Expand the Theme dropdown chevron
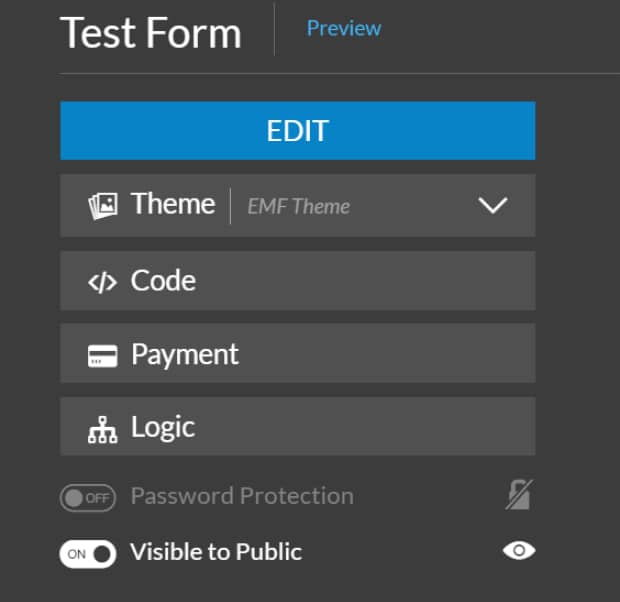The width and height of the screenshot is (620, 602). click(x=493, y=205)
